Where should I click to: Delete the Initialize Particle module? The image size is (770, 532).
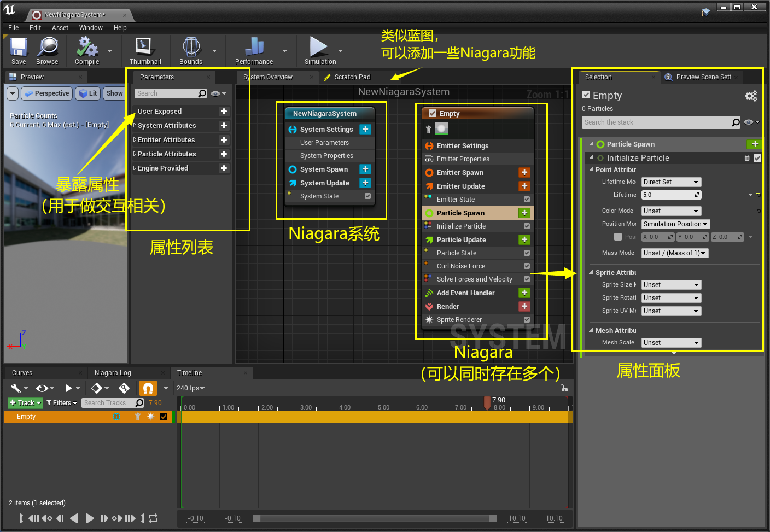click(x=747, y=158)
